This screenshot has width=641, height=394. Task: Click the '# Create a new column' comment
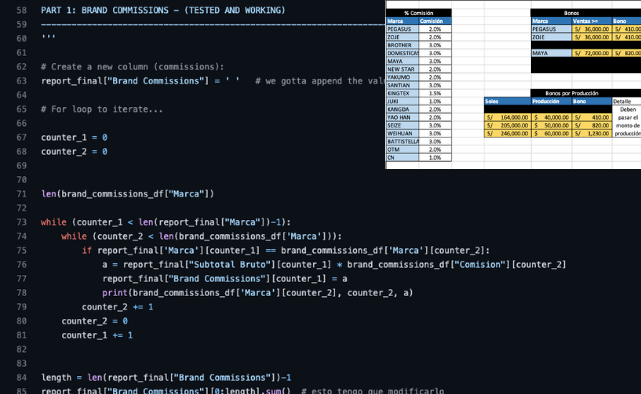point(132,67)
